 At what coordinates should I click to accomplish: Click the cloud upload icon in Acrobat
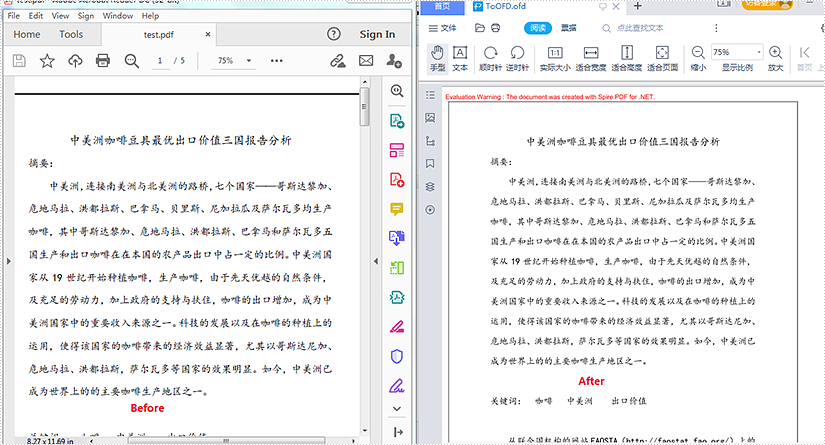coord(75,61)
